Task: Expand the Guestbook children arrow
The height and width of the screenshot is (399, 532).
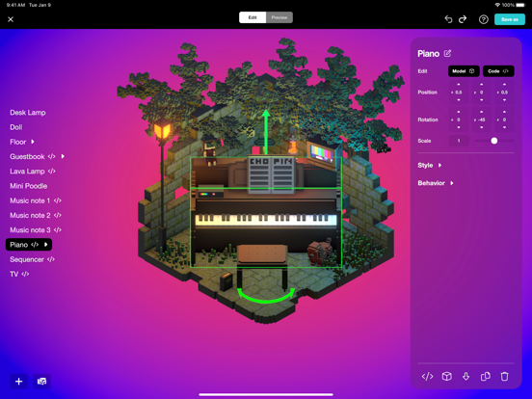Action: click(63, 156)
